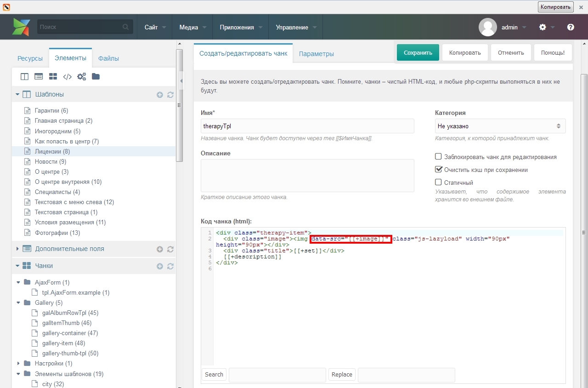Click new template variable toolbar icon

click(x=39, y=77)
